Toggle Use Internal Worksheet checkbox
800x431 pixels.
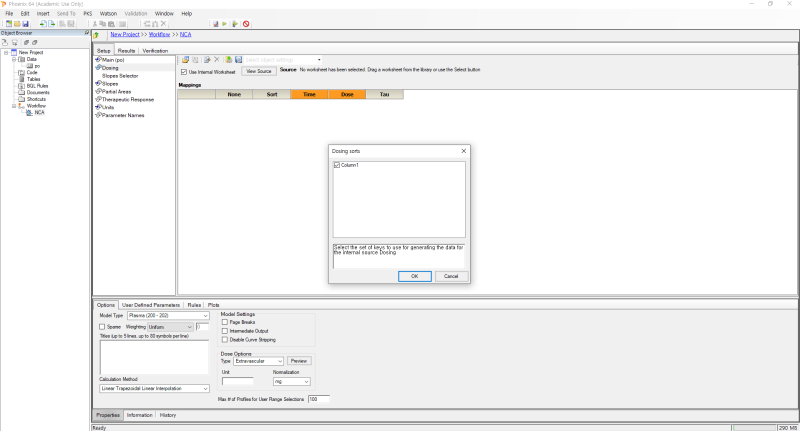pyautogui.click(x=184, y=72)
